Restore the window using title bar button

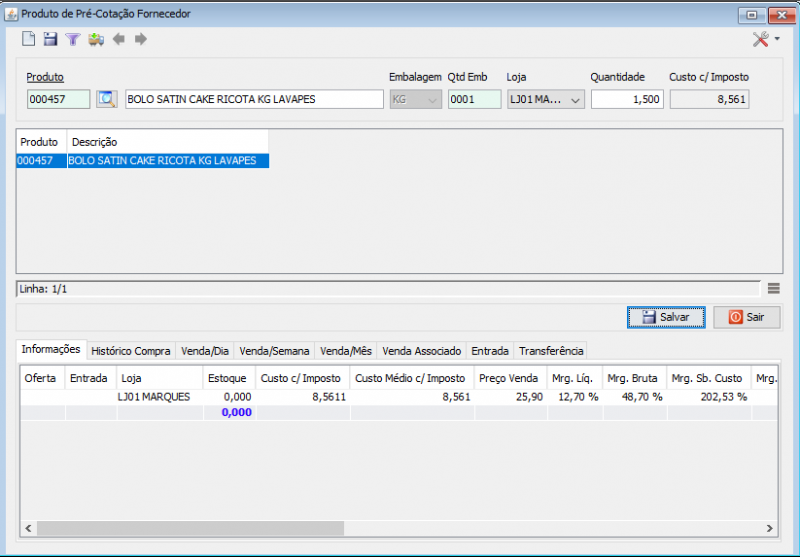(752, 15)
